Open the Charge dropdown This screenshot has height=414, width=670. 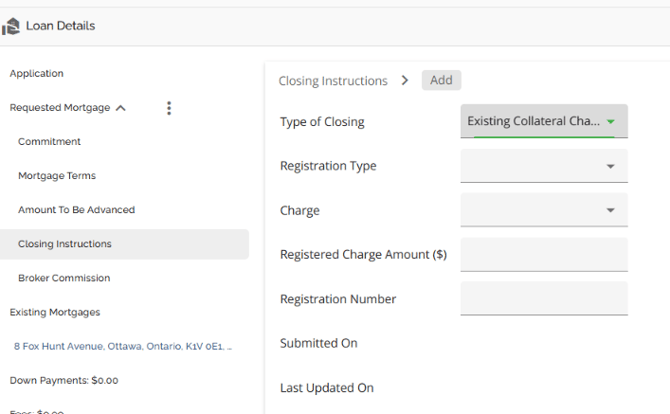click(x=544, y=210)
